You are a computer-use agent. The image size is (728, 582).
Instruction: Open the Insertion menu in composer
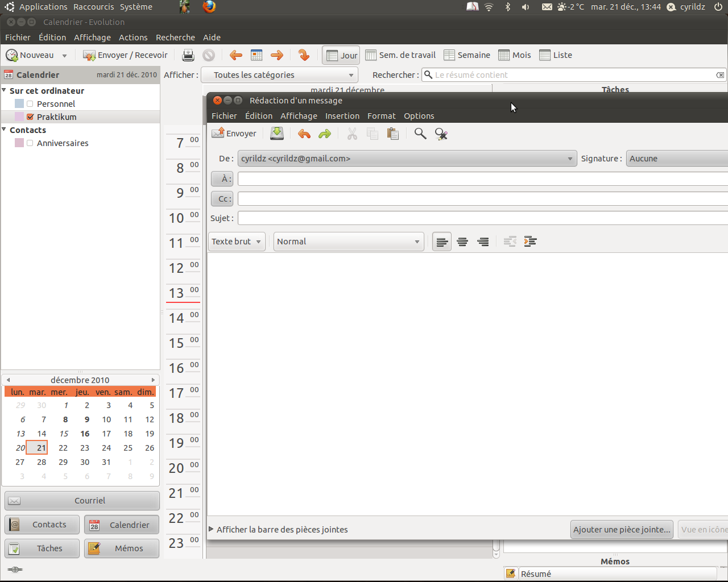tap(342, 116)
